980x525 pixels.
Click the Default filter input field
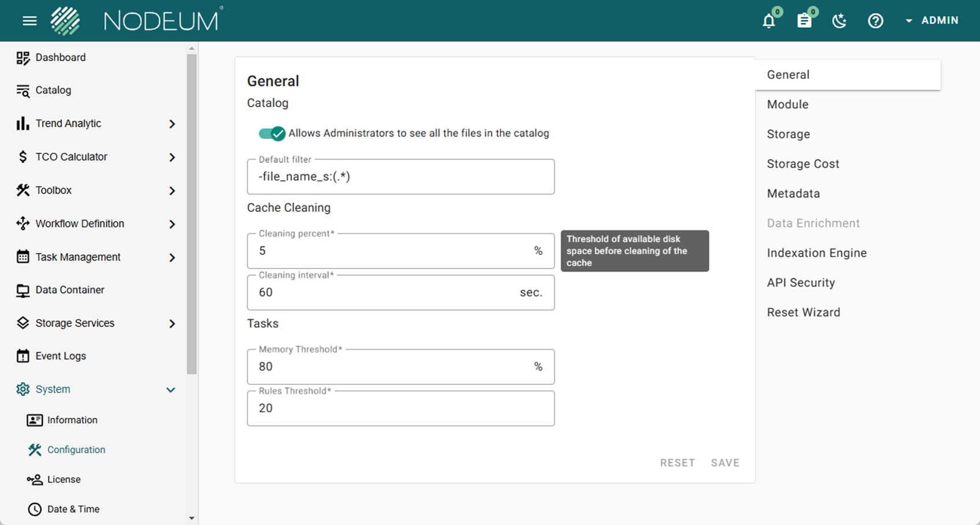pos(400,177)
